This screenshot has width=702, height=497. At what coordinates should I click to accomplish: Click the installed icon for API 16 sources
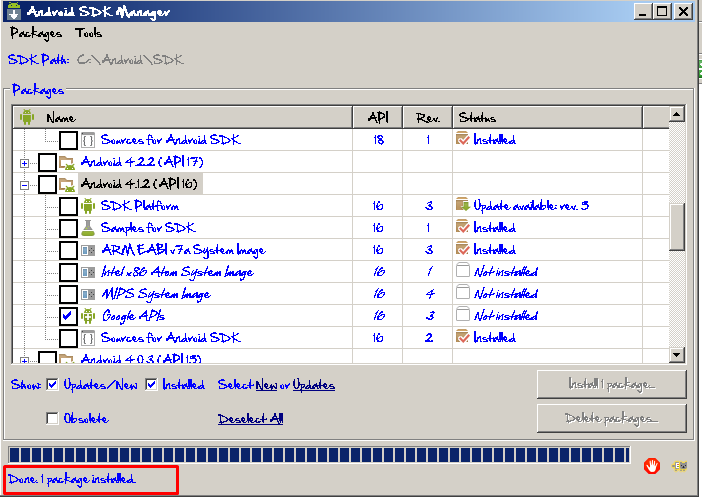point(462,337)
